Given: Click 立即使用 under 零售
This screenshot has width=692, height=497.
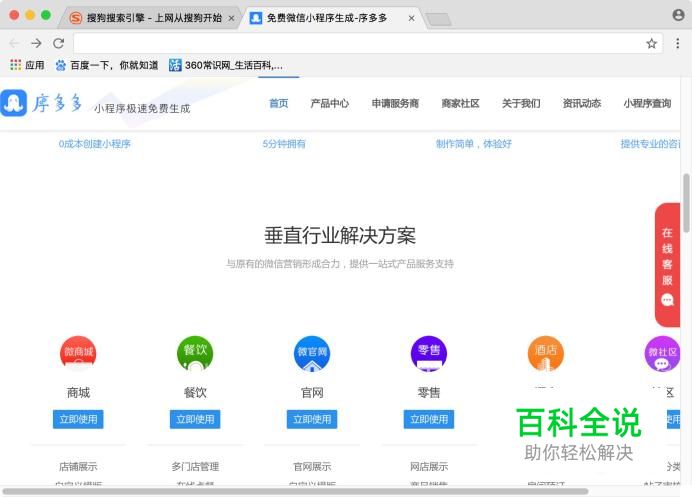Looking at the screenshot, I should [429, 419].
